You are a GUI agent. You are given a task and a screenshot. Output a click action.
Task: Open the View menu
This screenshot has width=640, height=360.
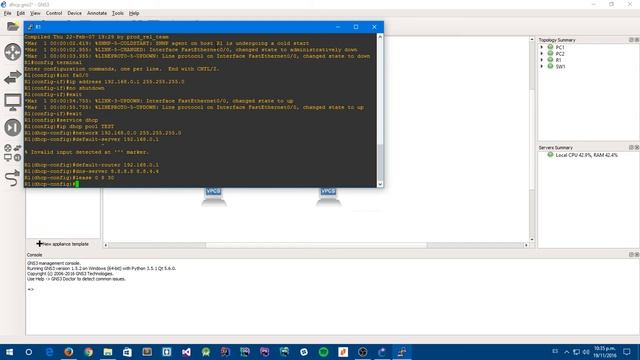click(35, 13)
